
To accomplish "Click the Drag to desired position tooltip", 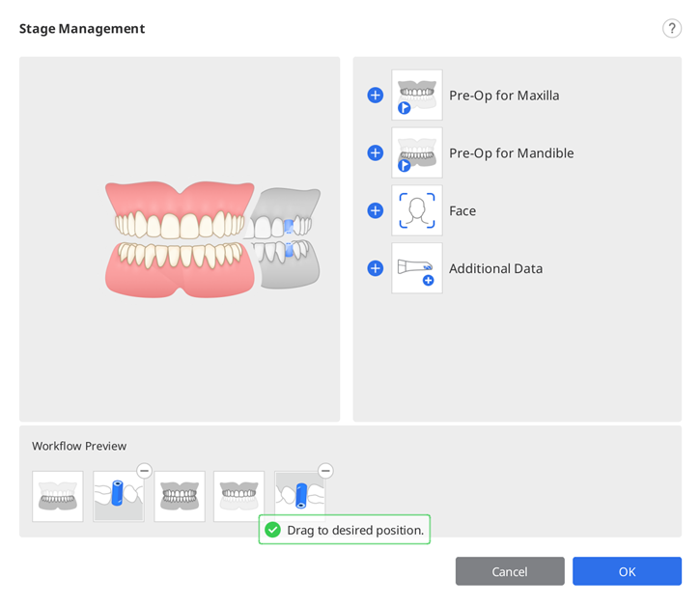I will point(344,530).
